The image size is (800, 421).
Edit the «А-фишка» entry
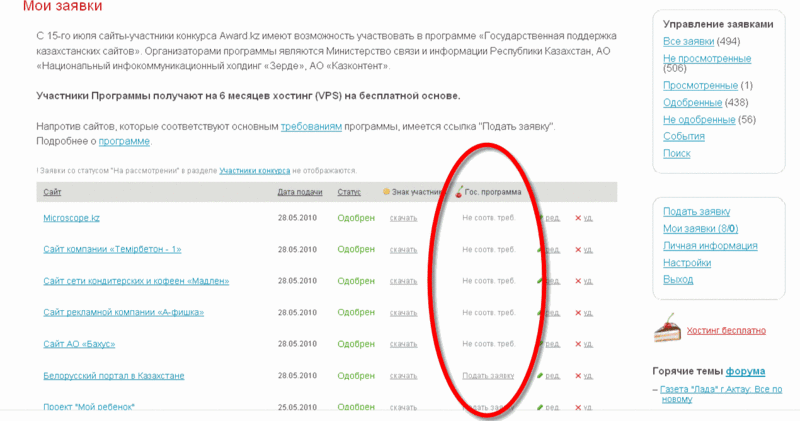pyautogui.click(x=553, y=312)
